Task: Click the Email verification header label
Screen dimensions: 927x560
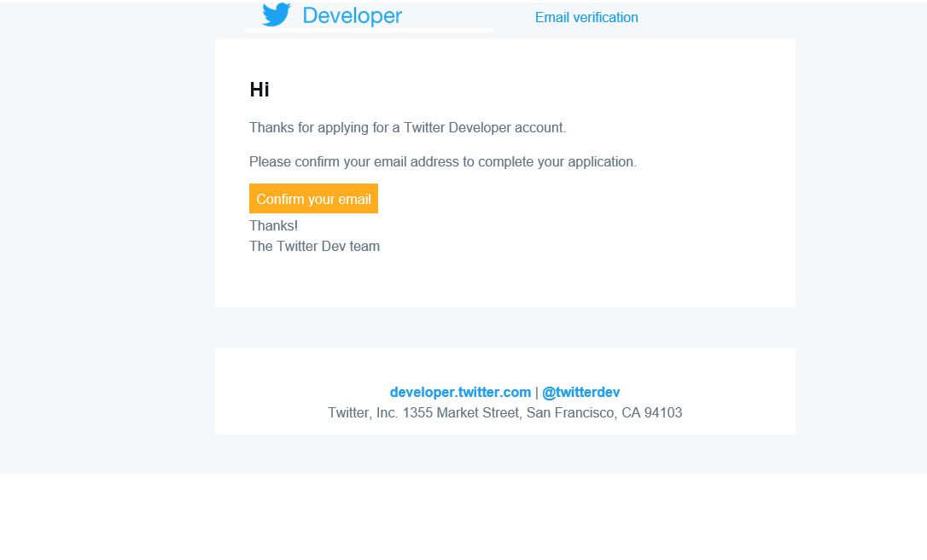Action: pos(586,18)
